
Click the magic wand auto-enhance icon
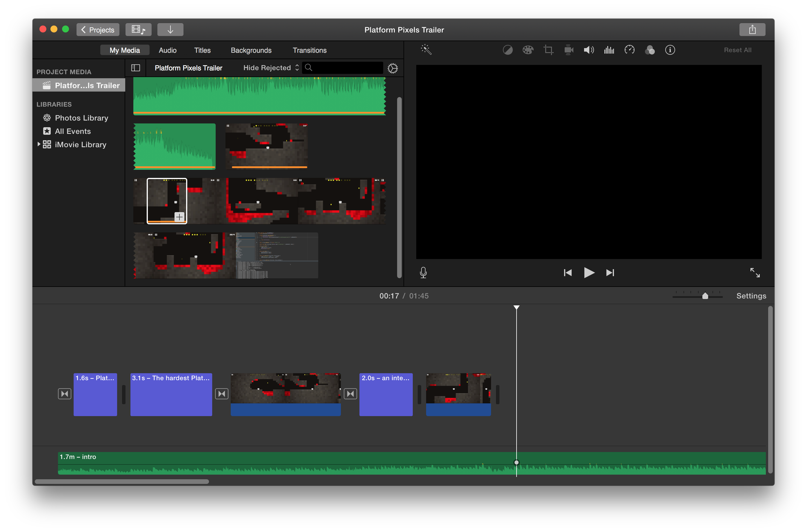pos(426,50)
